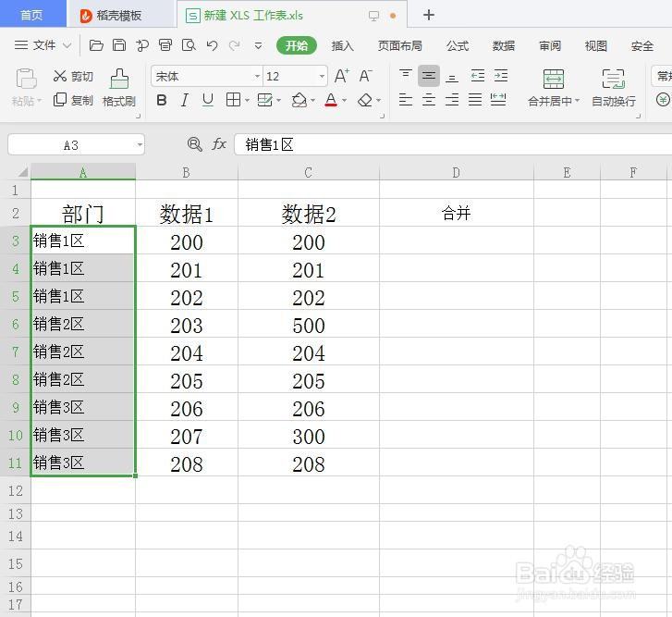Toggle Italic formatting
The image size is (672, 617).
click(184, 100)
